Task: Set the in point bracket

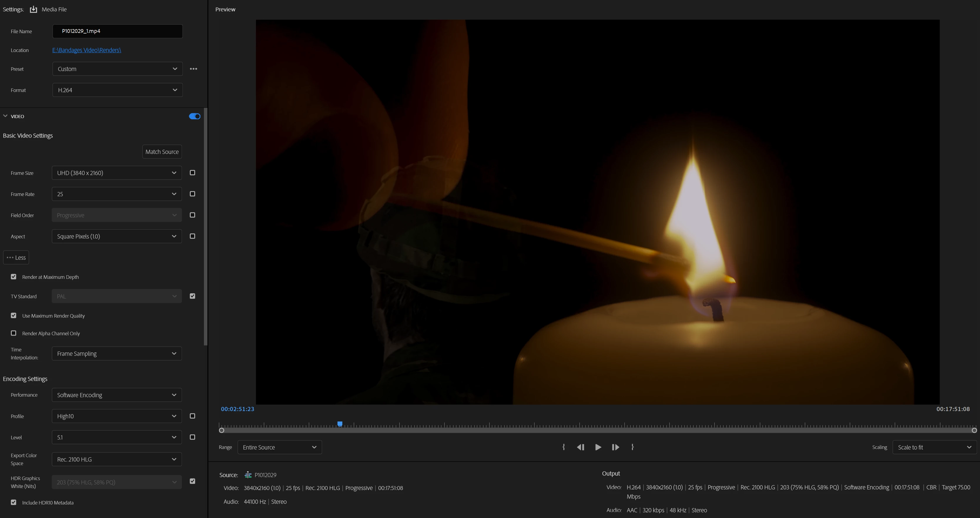Action: [x=563, y=447]
